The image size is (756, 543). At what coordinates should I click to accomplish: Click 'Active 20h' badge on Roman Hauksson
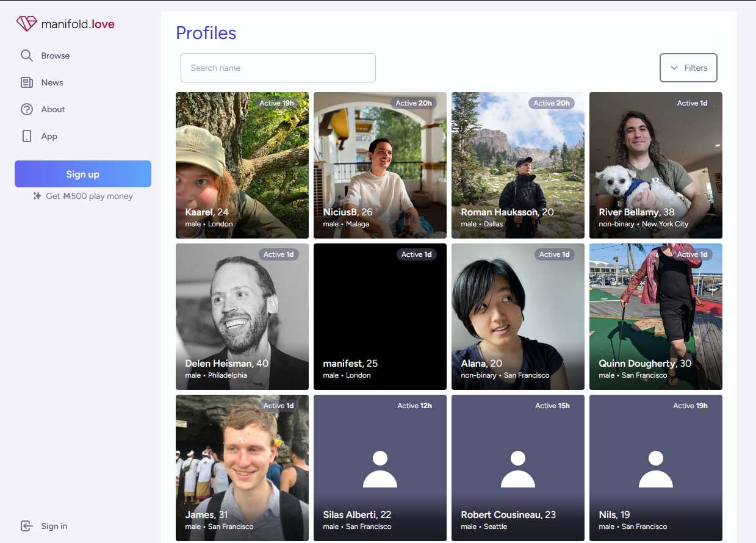coord(552,103)
